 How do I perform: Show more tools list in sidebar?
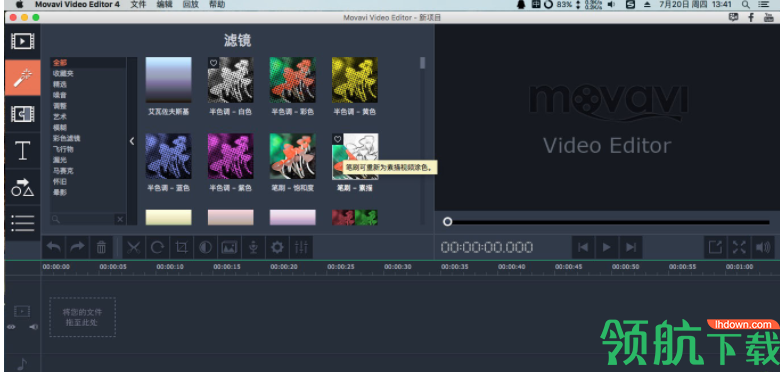(22, 223)
